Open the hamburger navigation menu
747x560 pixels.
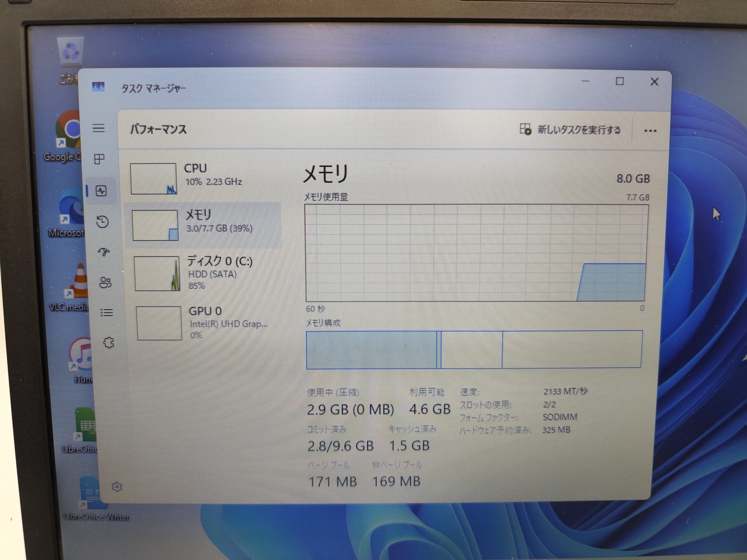[99, 128]
